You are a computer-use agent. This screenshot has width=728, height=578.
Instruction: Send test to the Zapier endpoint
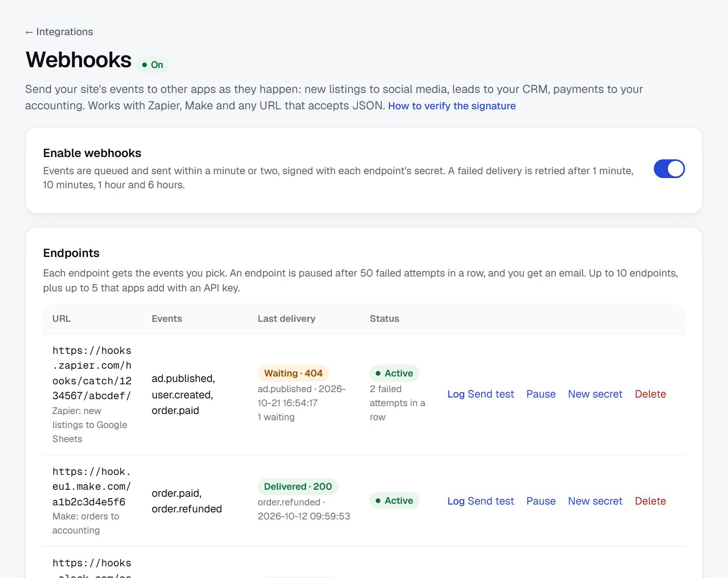pyautogui.click(x=491, y=394)
